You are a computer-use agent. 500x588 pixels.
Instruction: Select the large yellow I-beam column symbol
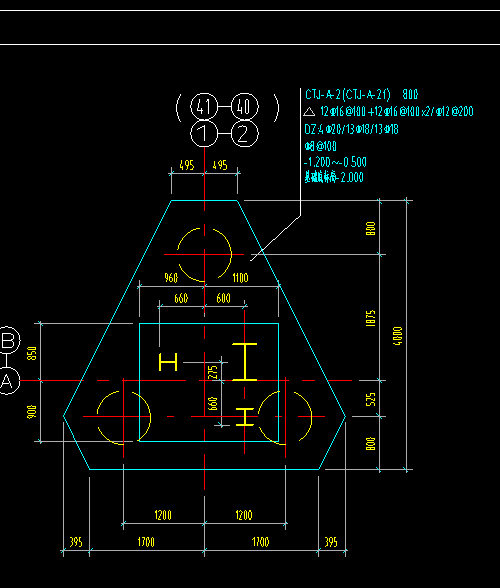tap(245, 362)
